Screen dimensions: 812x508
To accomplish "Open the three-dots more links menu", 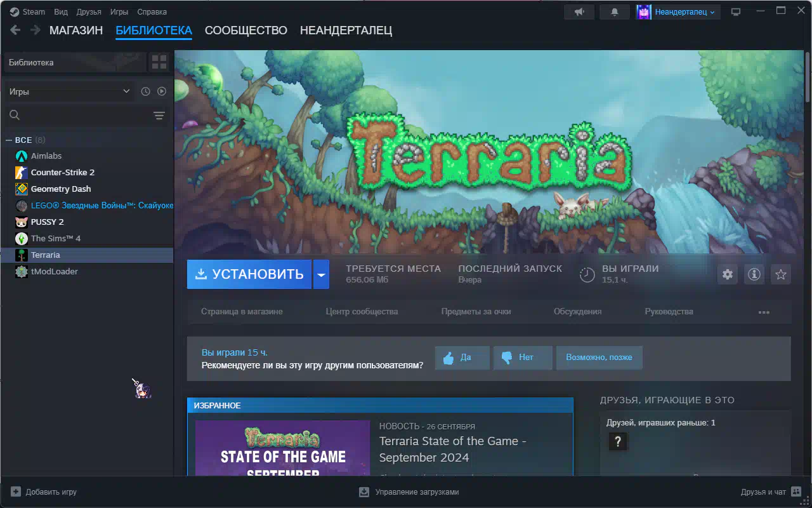I will 764,312.
